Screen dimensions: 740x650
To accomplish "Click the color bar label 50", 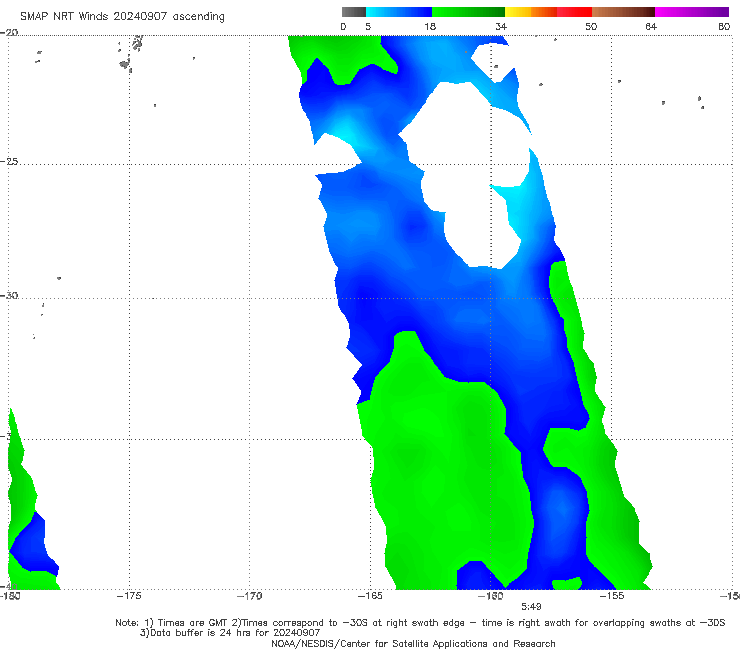I will tap(591, 27).
